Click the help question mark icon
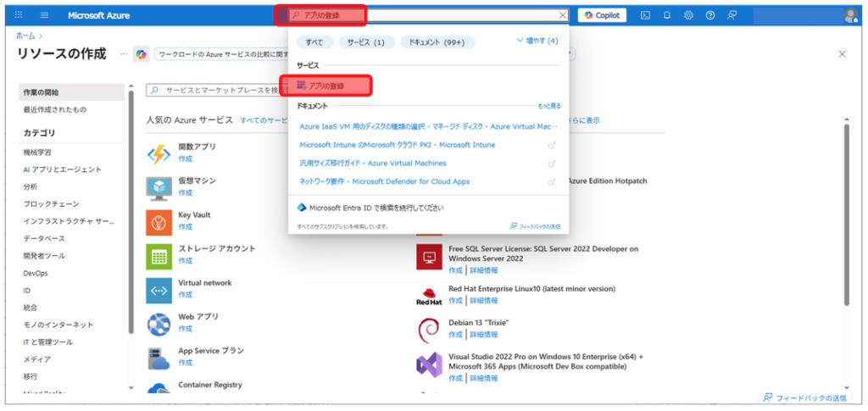The width and height of the screenshot is (868, 411). 709,15
